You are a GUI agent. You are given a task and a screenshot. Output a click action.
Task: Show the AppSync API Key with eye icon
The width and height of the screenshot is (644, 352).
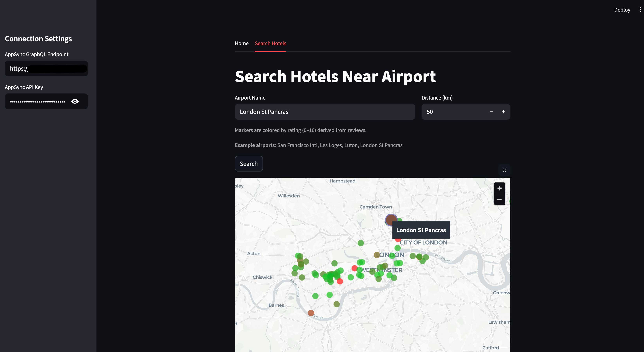pos(75,101)
